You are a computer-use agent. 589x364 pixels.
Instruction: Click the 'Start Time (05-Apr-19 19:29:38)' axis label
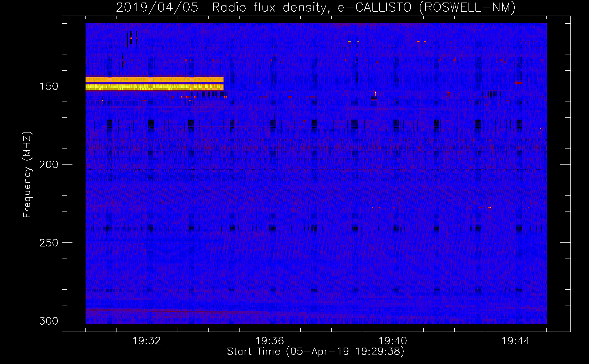(316, 352)
